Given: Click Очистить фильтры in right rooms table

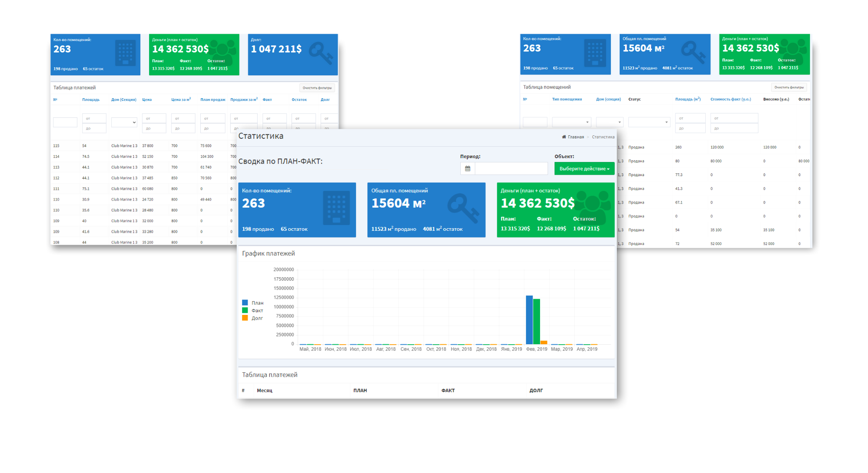Looking at the screenshot, I should coord(789,88).
